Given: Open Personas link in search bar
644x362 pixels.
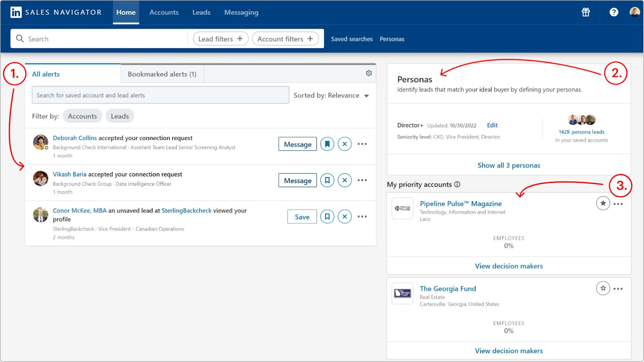Looking at the screenshot, I should point(392,39).
